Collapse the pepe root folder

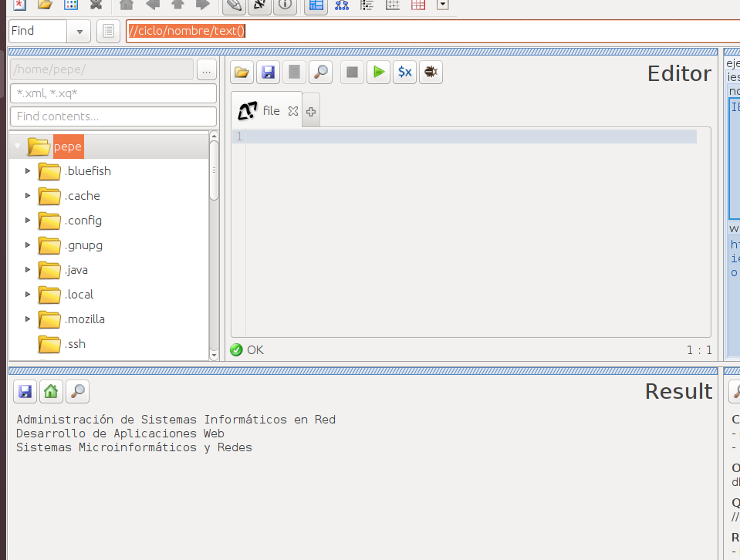18,147
